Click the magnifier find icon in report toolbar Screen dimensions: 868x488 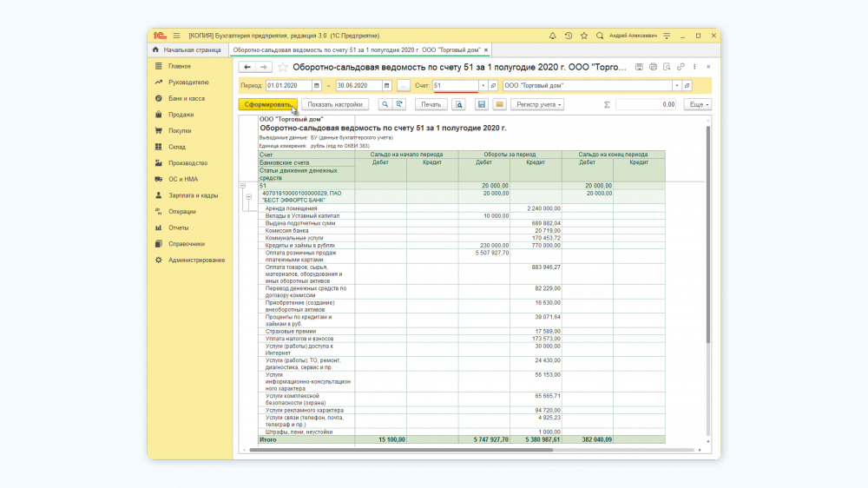tap(384, 104)
